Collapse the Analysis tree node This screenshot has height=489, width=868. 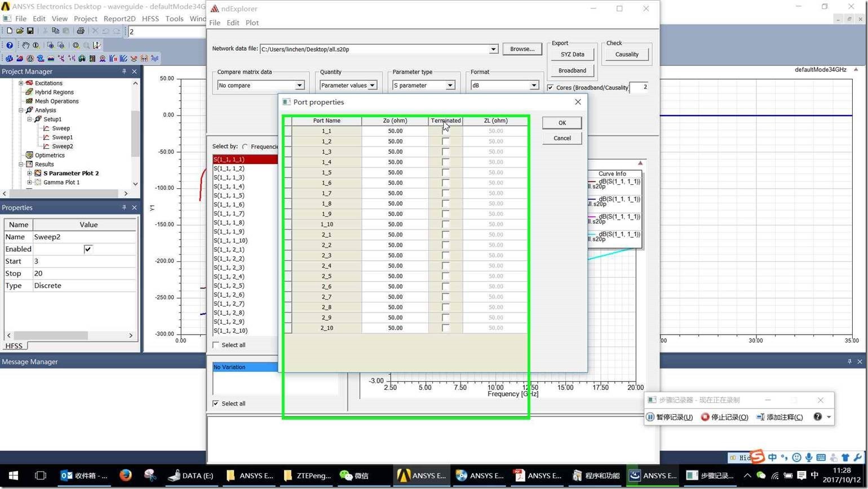pos(21,110)
